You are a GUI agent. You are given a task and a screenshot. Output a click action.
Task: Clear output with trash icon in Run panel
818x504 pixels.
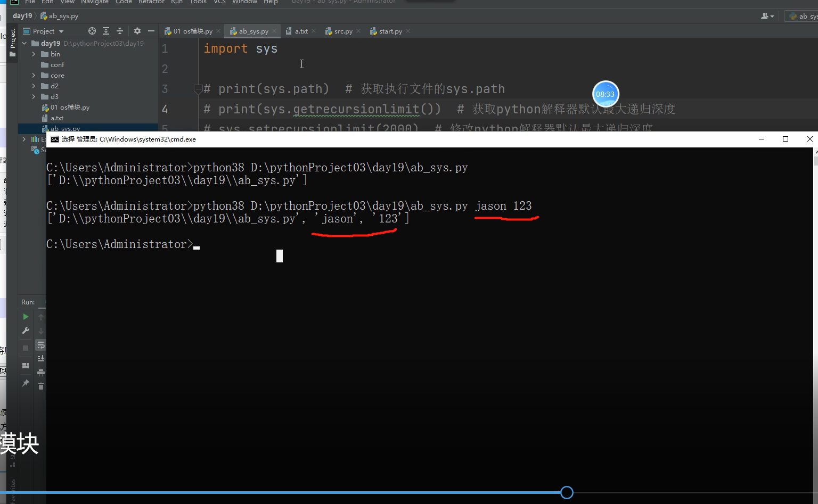[41, 386]
